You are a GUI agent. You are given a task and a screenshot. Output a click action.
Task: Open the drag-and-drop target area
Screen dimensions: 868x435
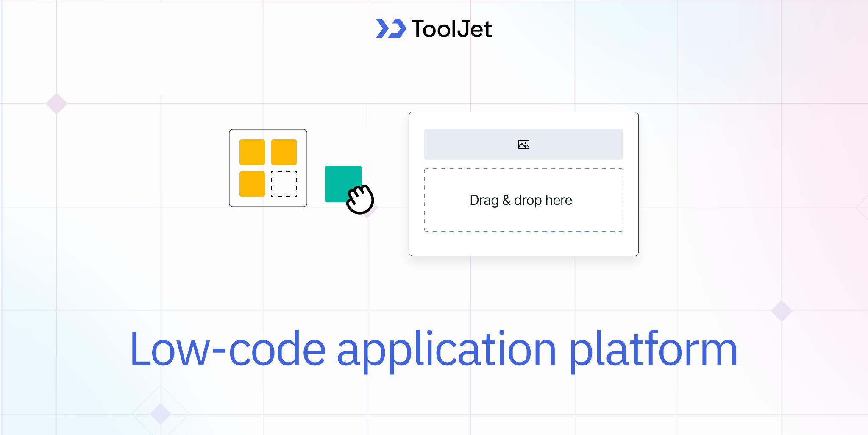coord(523,200)
